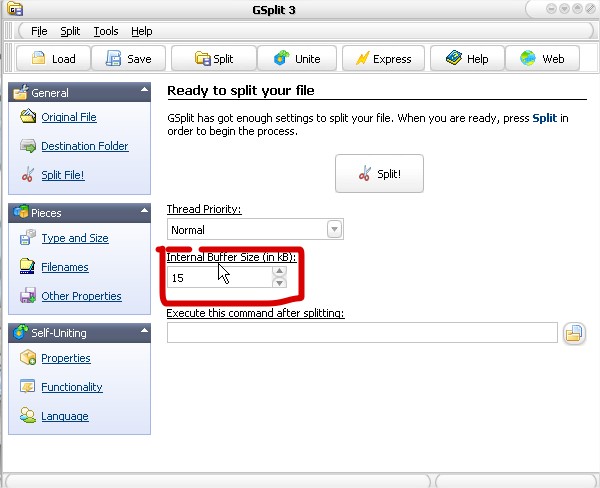
Task: Open the Split menu
Action: pyautogui.click(x=70, y=31)
